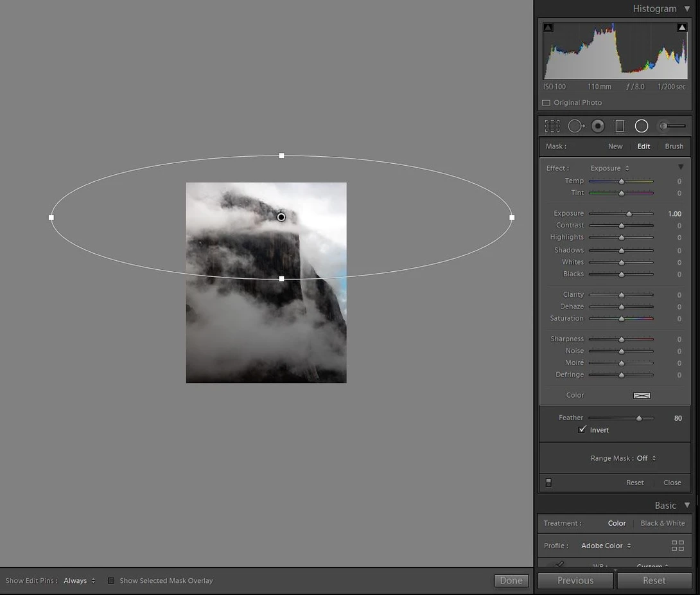This screenshot has width=700, height=595.
Task: Adjust the Noise slider handle
Action: pyautogui.click(x=622, y=351)
